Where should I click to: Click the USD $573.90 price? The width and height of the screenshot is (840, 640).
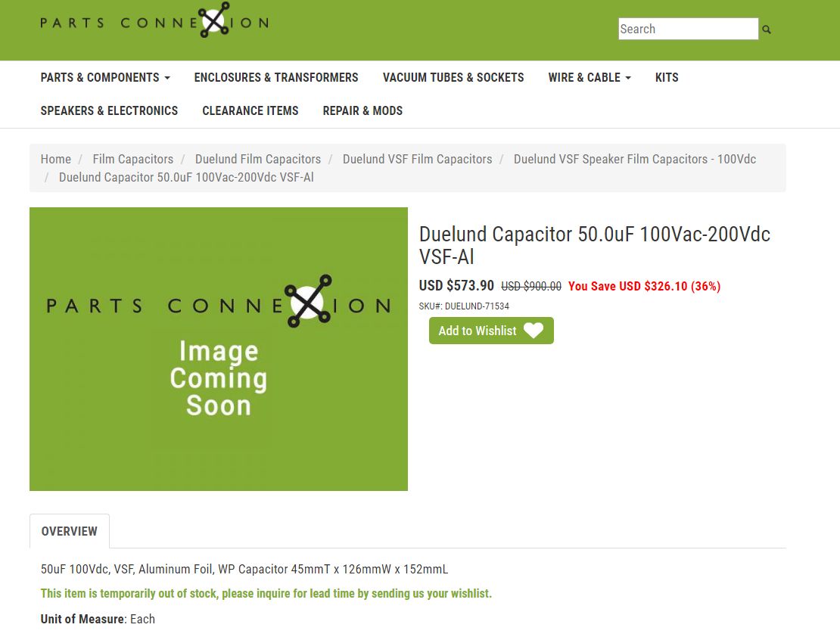click(456, 285)
